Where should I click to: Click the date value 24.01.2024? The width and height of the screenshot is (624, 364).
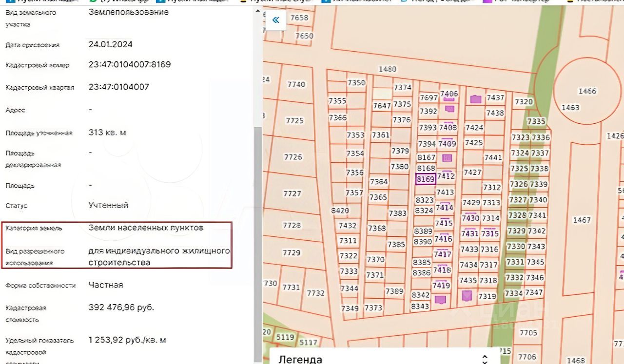[x=110, y=44]
